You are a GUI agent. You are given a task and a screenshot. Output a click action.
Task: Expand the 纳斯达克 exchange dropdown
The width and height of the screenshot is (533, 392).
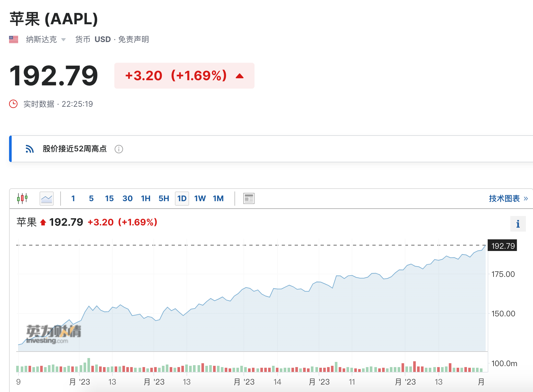[x=63, y=39]
